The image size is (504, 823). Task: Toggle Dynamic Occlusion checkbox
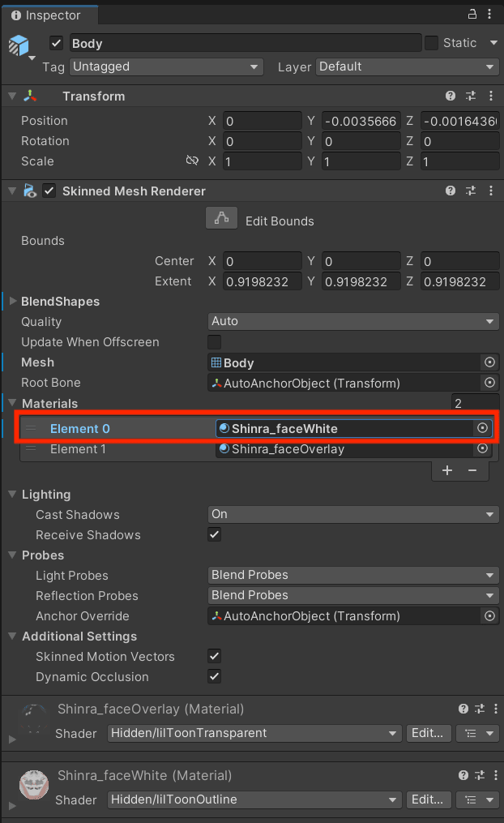[x=214, y=676]
